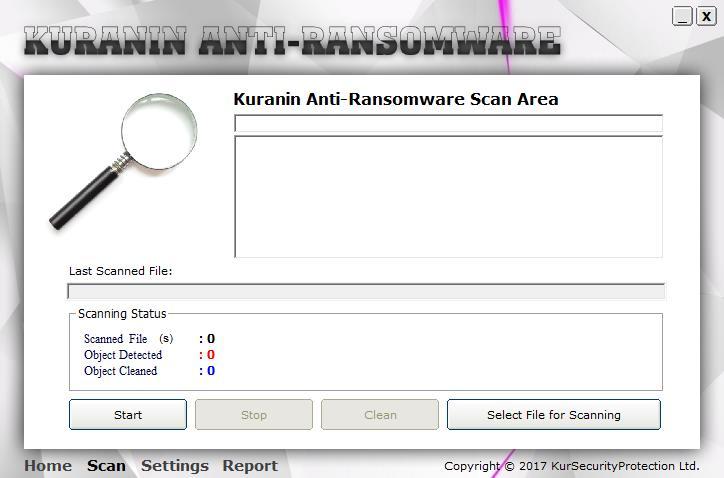Switch to the Scan tab
This screenshot has height=478, width=724.
tap(106, 466)
